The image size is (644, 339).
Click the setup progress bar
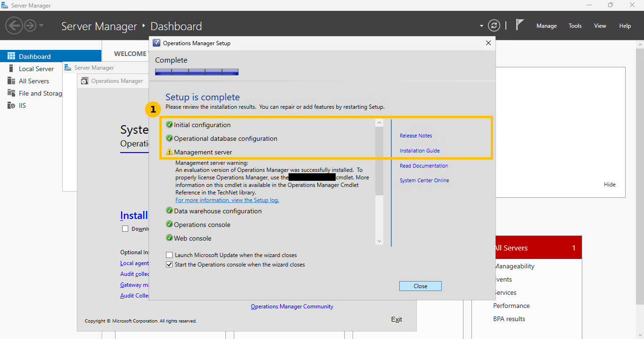tap(197, 72)
